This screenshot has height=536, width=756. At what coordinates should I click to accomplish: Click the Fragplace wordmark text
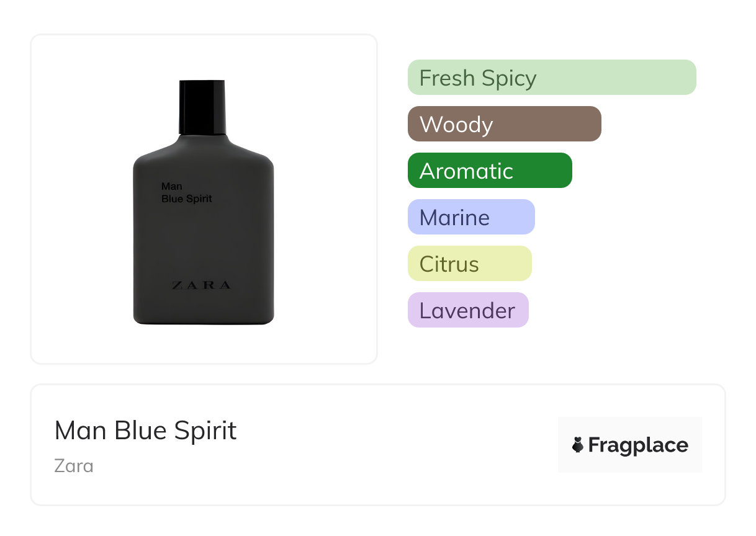(x=637, y=445)
